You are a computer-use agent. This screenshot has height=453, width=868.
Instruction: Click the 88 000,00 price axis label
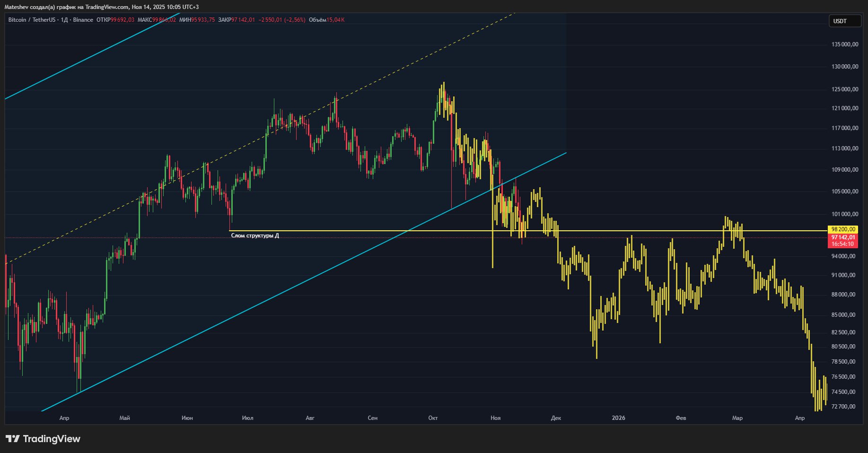tap(843, 295)
